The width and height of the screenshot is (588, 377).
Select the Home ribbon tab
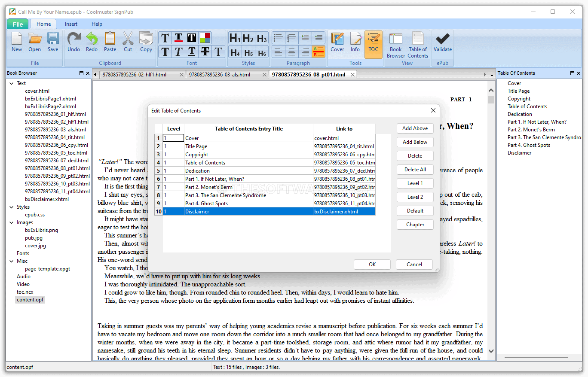coord(44,24)
